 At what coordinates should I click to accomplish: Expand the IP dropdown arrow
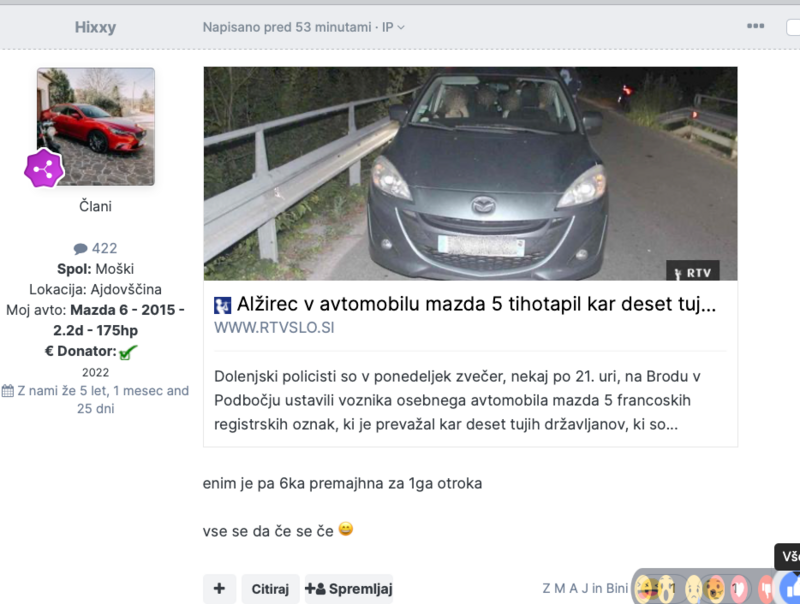pyautogui.click(x=401, y=28)
